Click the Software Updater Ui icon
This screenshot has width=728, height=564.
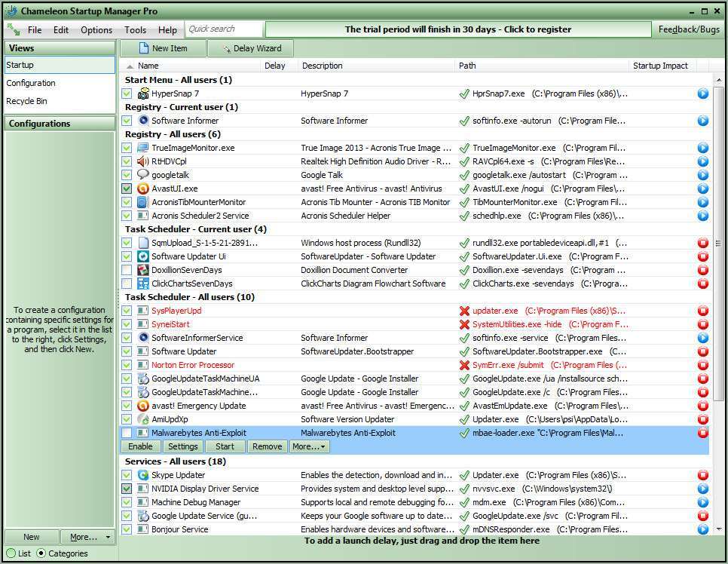[143, 256]
